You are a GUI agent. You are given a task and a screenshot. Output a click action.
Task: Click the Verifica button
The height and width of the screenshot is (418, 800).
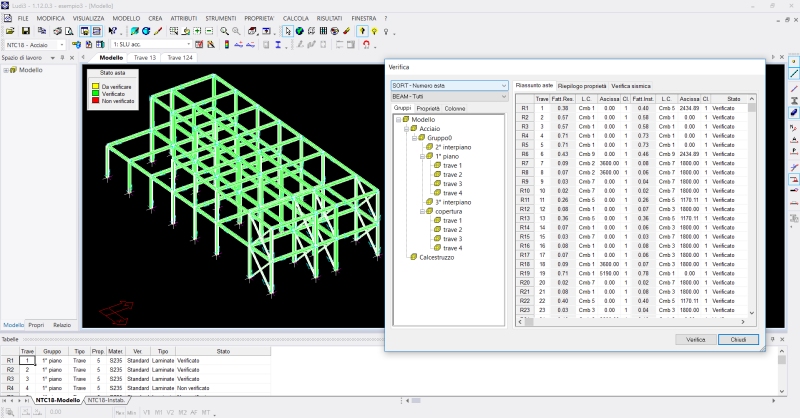695,340
